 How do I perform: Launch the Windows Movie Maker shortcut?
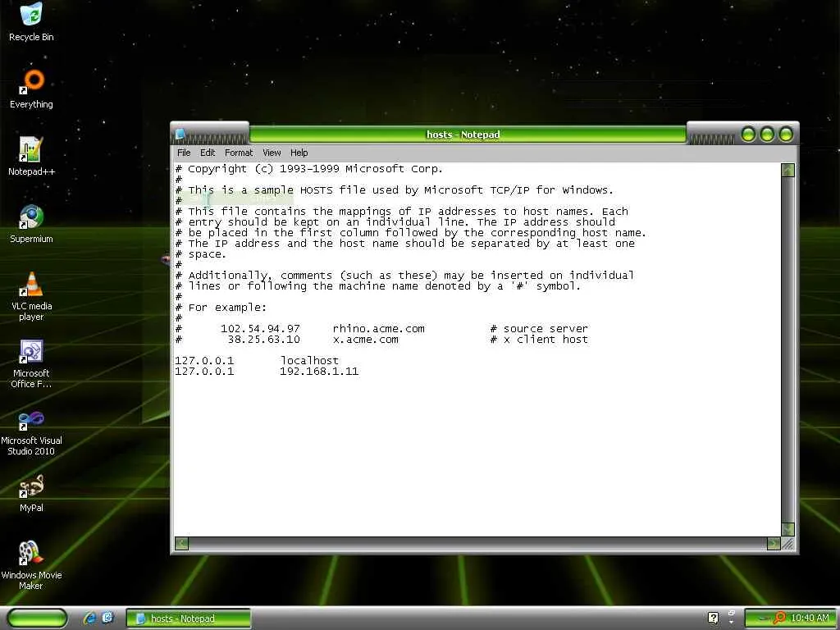tap(31, 565)
